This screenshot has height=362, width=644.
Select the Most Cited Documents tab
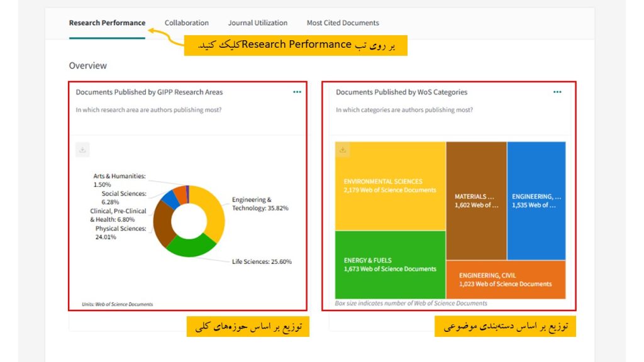point(343,23)
